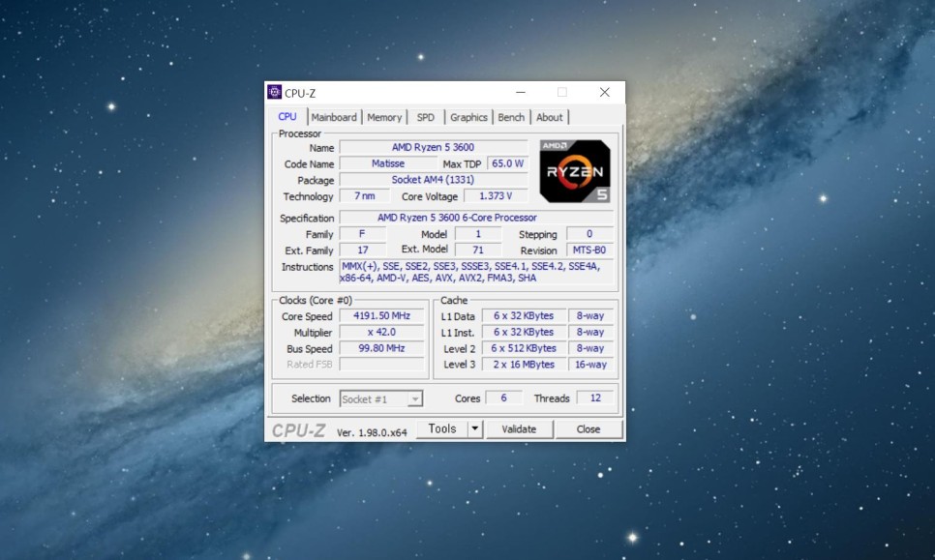
Task: Click the L1 Data size 6 x 32 KBytes
Action: 524,315
